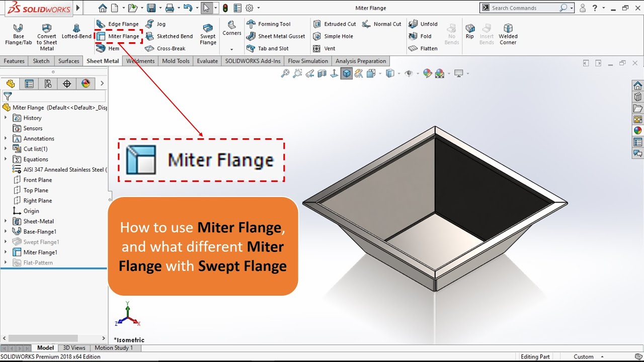Click the Fold tool
Image resolution: width=644 pixels, height=362 pixels.
[420, 36]
